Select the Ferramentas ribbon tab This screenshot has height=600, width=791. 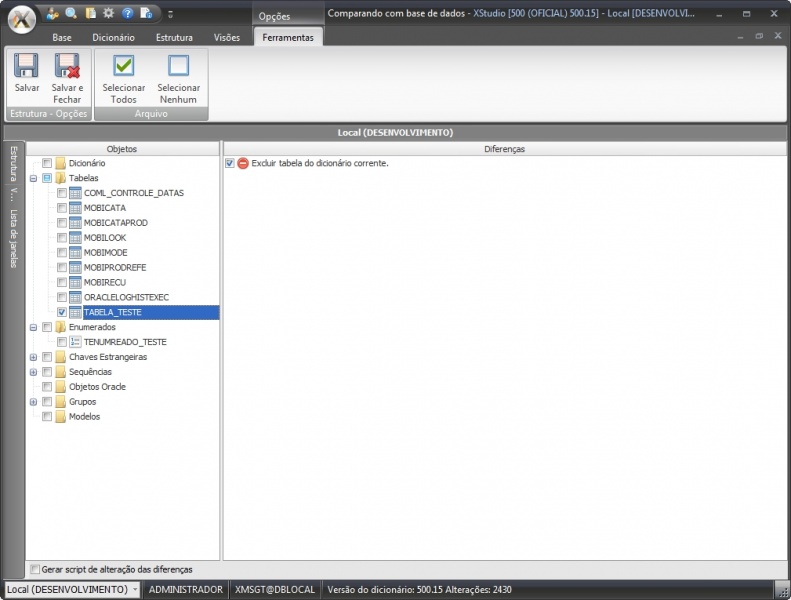click(x=288, y=37)
